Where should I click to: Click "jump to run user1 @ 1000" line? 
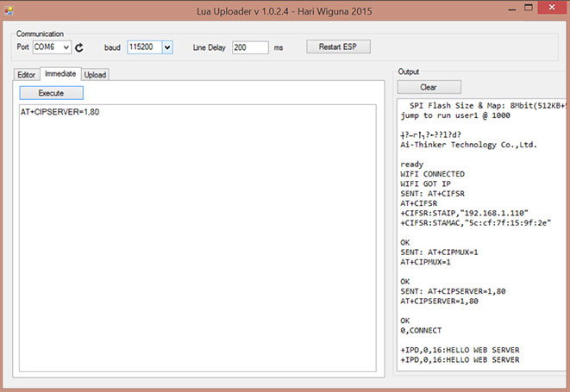coord(455,115)
